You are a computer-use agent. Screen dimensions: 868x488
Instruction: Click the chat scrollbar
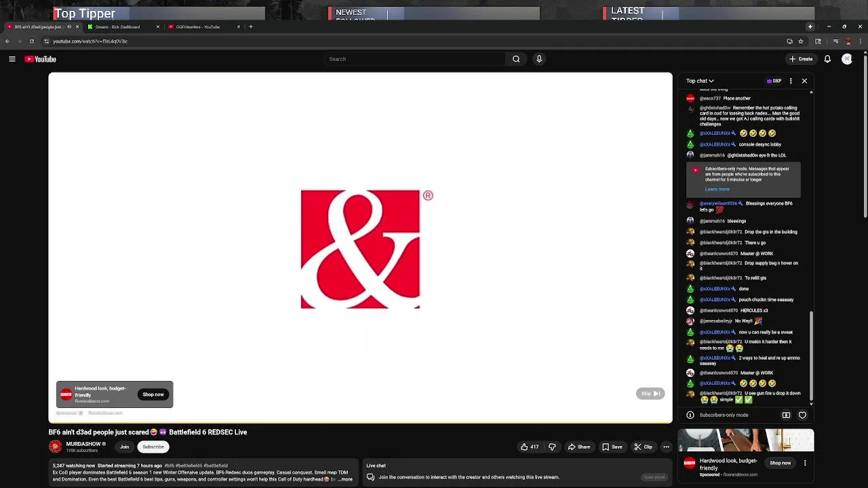pyautogui.click(x=811, y=357)
